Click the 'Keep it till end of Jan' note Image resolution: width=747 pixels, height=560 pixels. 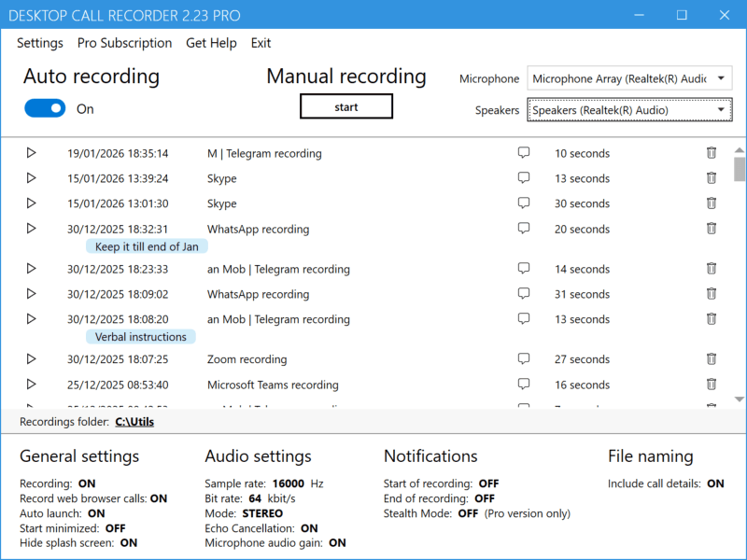147,246
